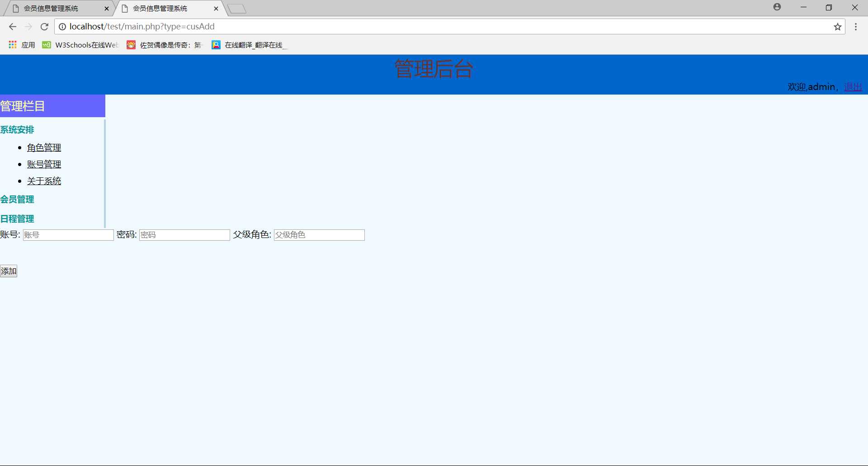Focus the 账号 input field
The image size is (868, 466).
pos(68,235)
